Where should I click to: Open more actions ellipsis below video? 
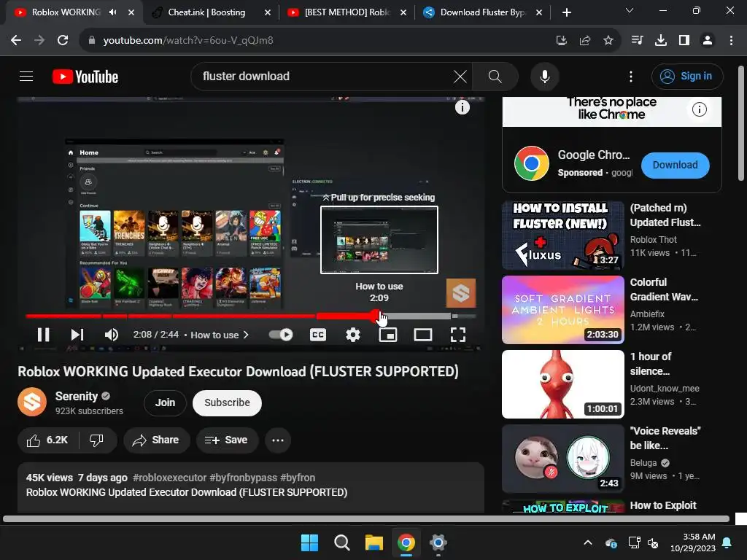(x=278, y=440)
